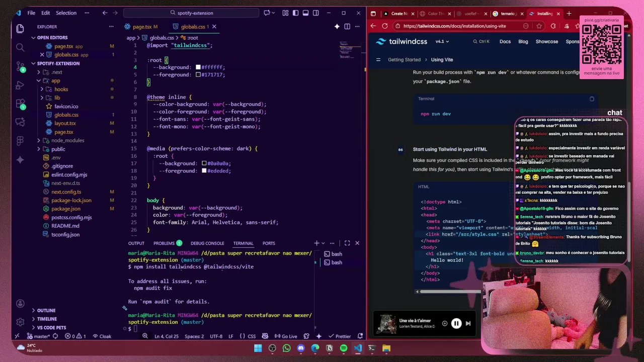
Task: Open the Showcase link on the Tailwind site
Action: click(546, 42)
